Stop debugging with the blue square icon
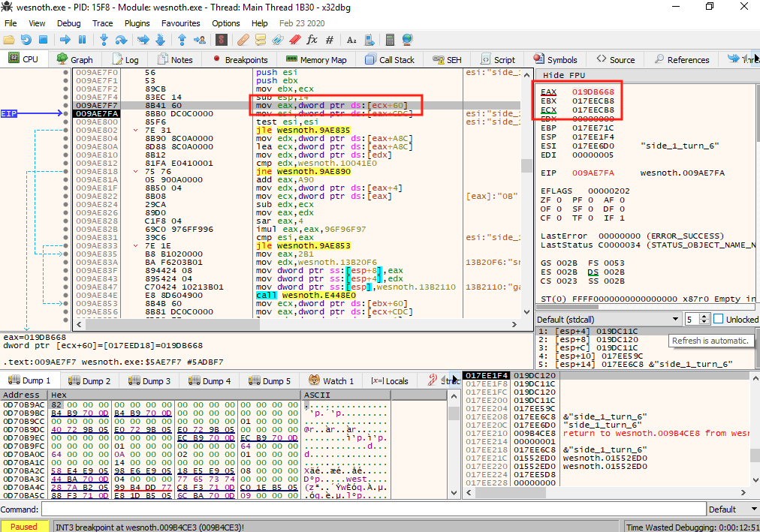The image size is (760, 532). click(x=43, y=40)
